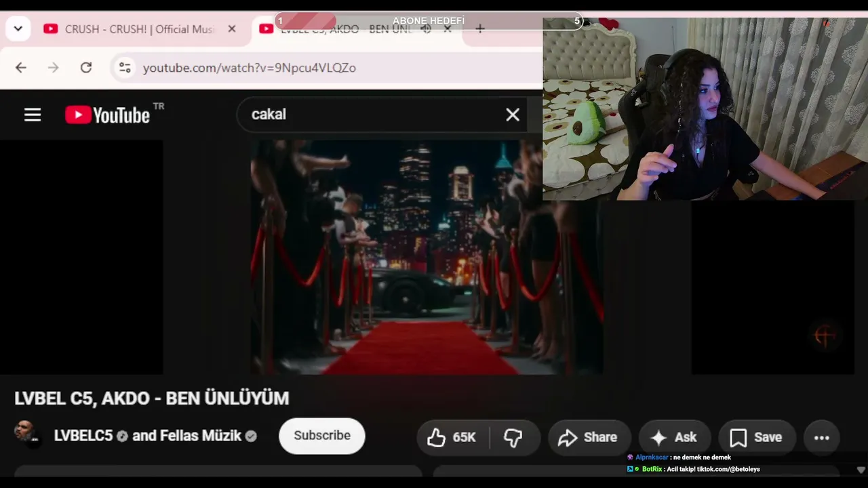Like the video with 65K likes
This screenshot has width=868, height=488.
pyautogui.click(x=452, y=437)
